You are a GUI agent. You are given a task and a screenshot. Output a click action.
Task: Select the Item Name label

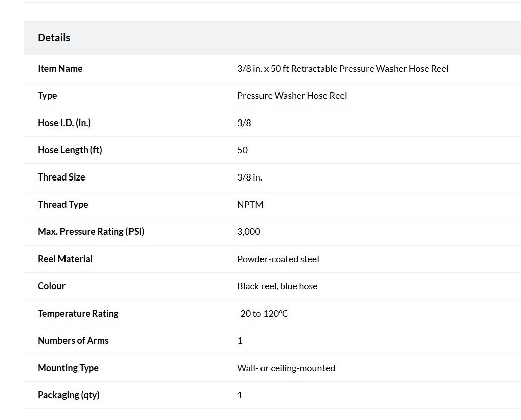click(60, 68)
